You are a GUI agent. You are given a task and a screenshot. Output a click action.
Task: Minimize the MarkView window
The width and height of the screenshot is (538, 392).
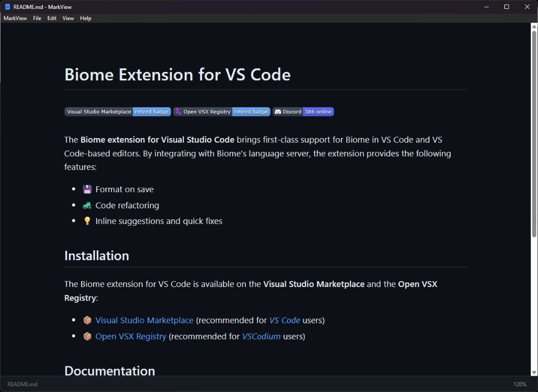tap(486, 7)
